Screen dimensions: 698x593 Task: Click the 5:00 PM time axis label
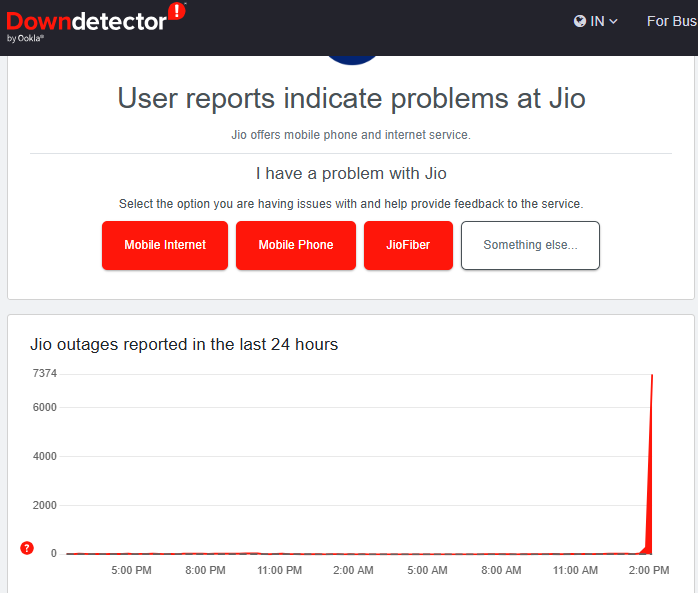click(x=131, y=570)
